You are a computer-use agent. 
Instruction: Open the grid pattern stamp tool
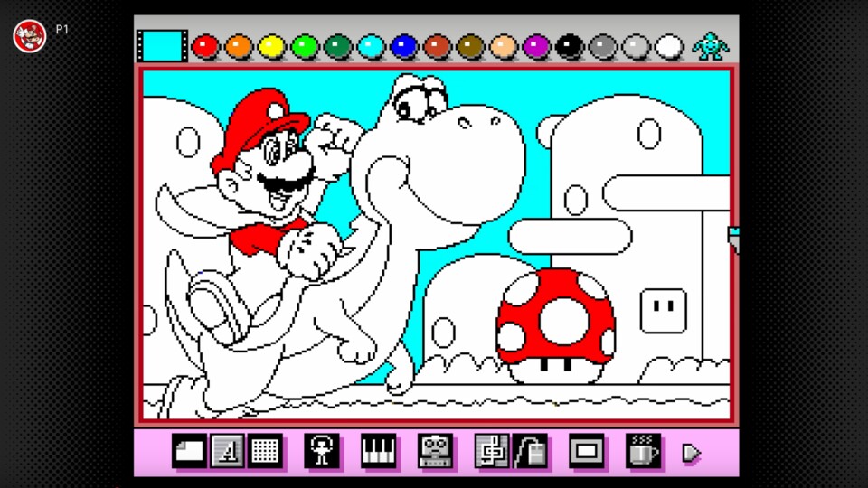click(x=265, y=451)
